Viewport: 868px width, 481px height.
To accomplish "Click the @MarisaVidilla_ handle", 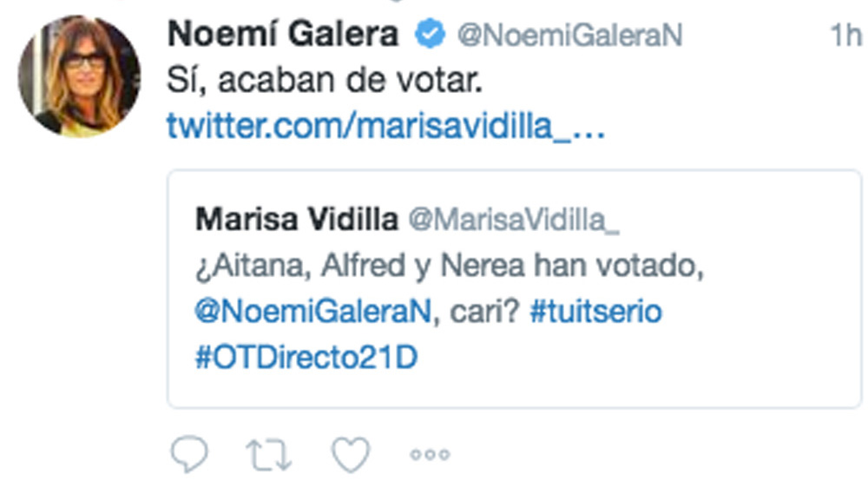I will [x=514, y=221].
